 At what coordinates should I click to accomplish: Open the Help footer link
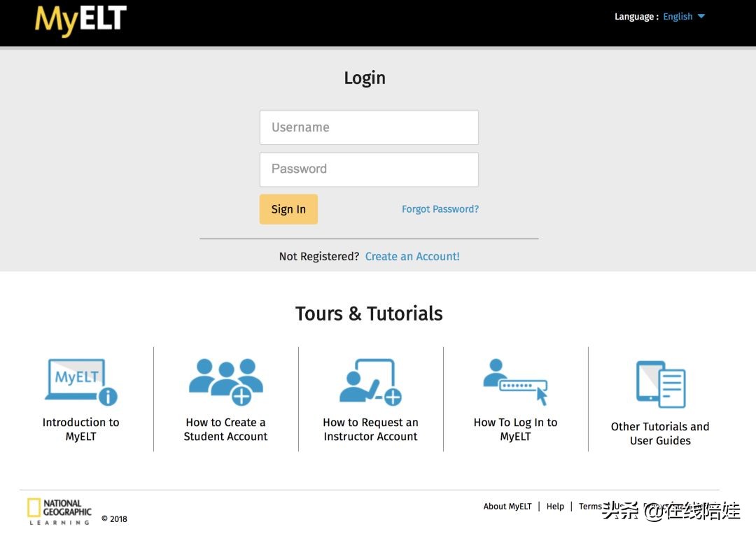[555, 506]
